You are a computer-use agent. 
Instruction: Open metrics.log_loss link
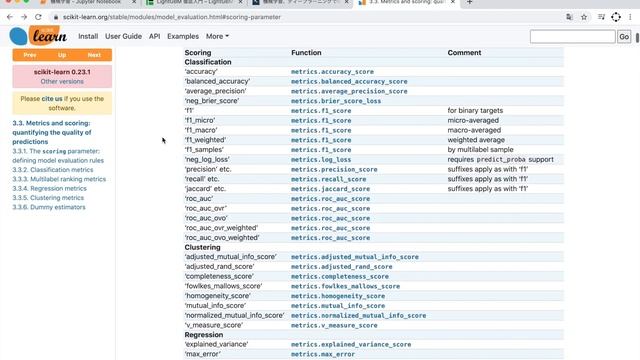click(321, 160)
